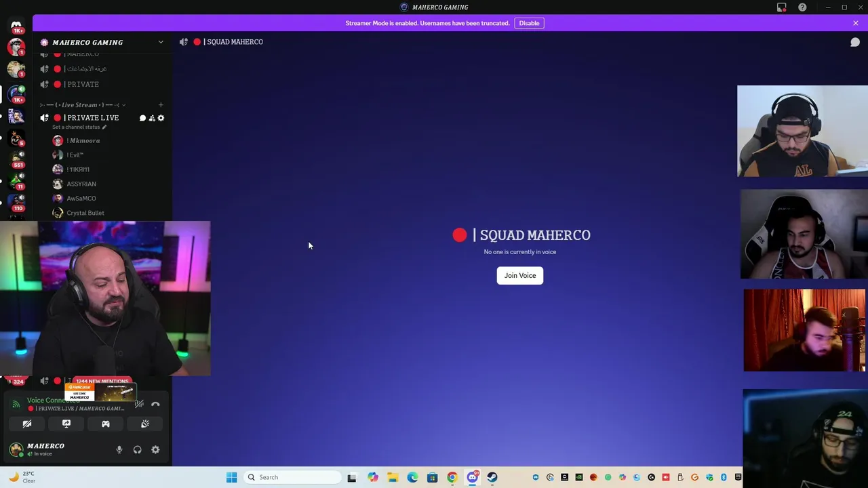Image resolution: width=868 pixels, height=488 pixels.
Task: Open Microsoft Store from the taskbar
Action: pos(432,477)
